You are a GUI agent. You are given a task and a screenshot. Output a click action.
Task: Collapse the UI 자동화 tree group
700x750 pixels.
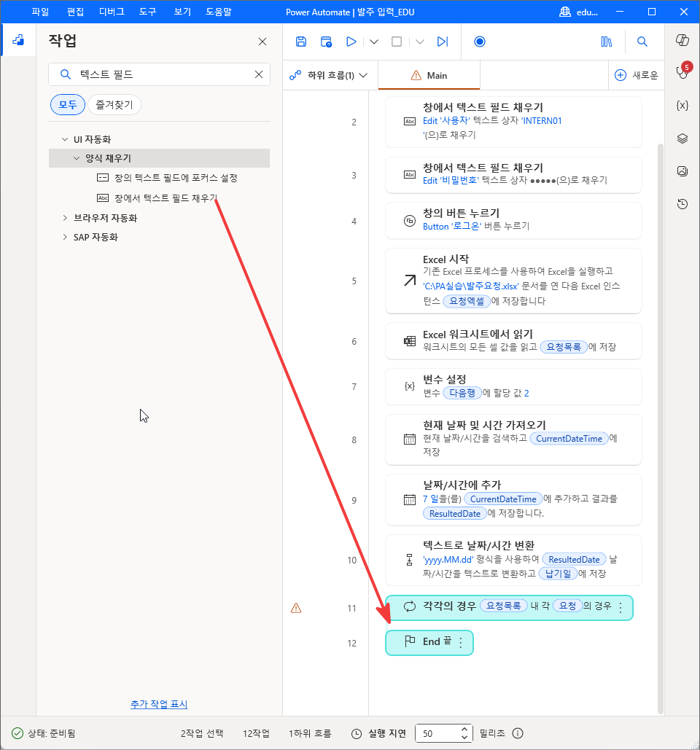tap(65, 139)
